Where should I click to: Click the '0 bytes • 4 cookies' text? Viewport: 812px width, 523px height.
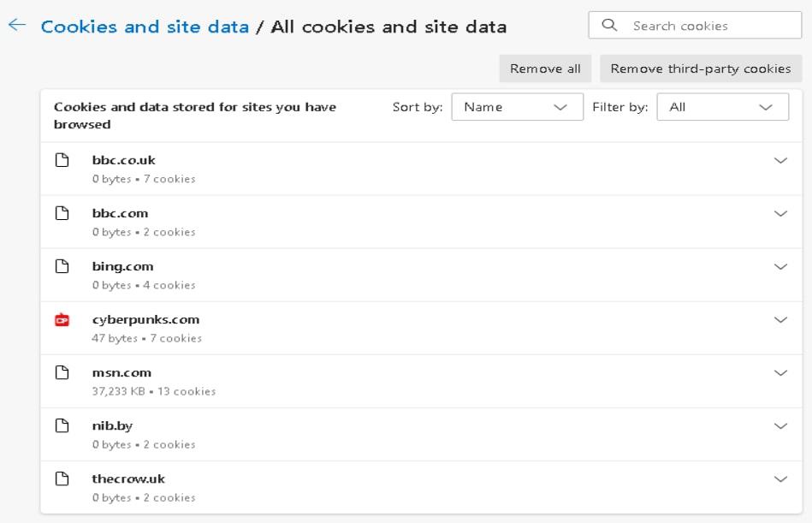144,285
